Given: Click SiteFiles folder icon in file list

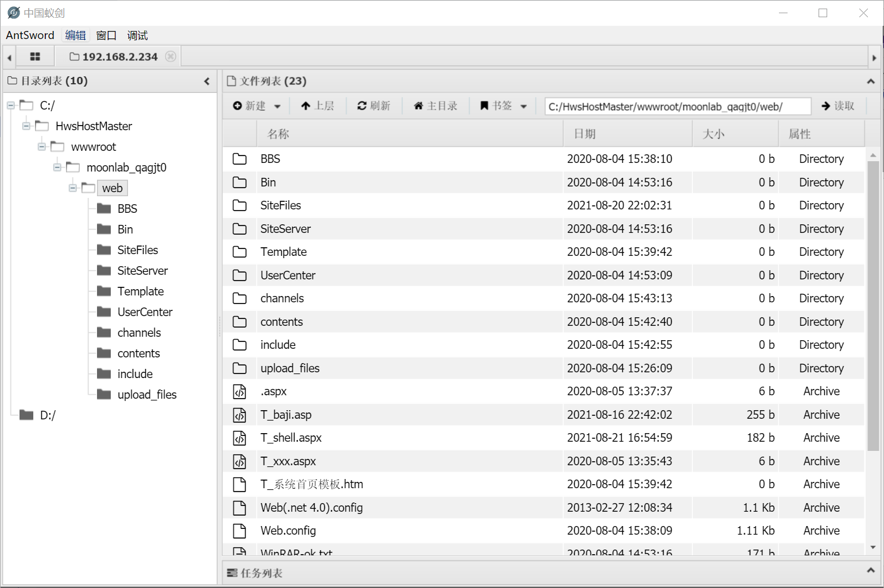Looking at the screenshot, I should coord(239,205).
